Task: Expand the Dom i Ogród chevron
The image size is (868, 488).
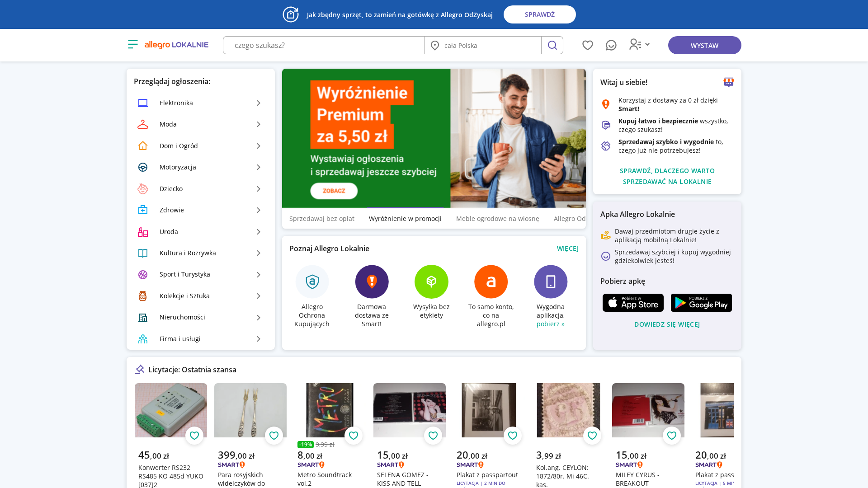Action: click(259, 146)
